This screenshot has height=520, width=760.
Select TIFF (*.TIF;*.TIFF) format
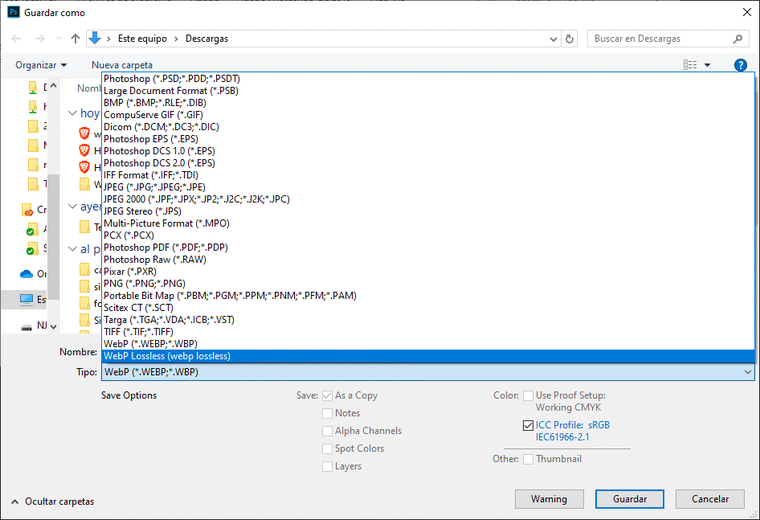point(428,332)
